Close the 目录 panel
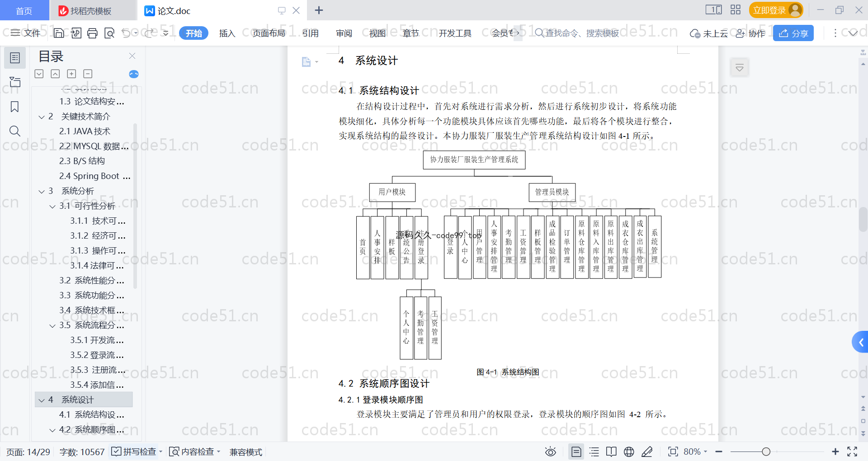Screen dimensions: 868x461 (132, 56)
